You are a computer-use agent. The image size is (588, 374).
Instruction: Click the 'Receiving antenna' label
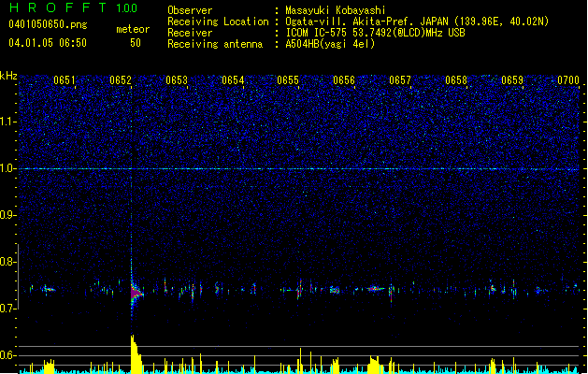(215, 44)
